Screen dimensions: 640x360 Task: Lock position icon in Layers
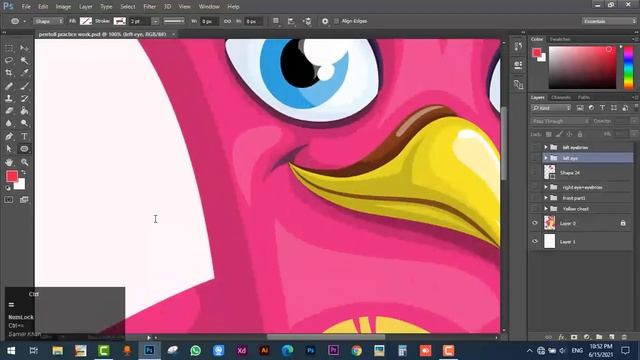tap(569, 134)
